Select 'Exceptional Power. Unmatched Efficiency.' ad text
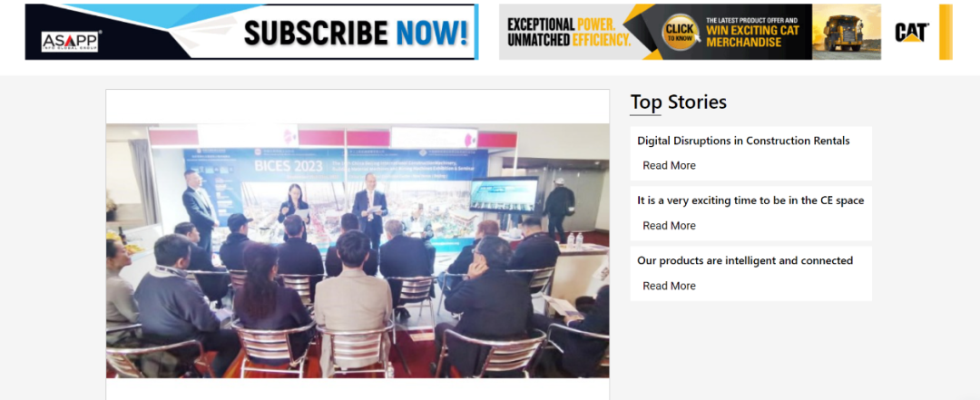Screen dimensions: 980x400 [569, 33]
